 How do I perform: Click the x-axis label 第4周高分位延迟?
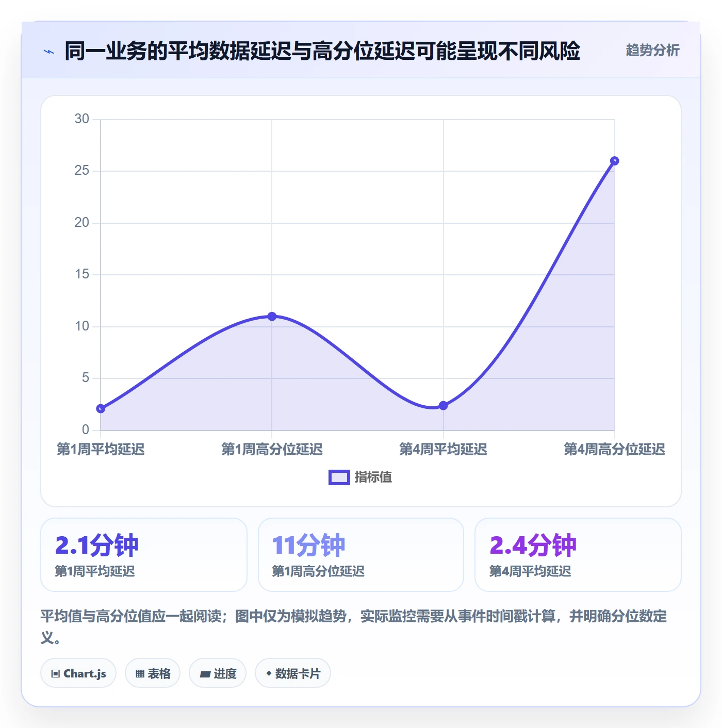[x=614, y=450]
